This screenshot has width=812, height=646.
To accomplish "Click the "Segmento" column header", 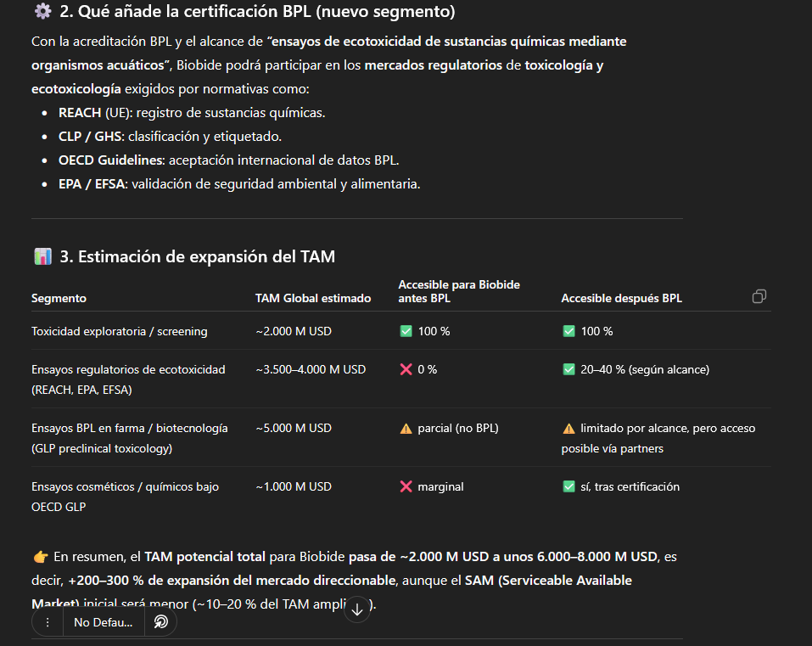I will click(59, 298).
